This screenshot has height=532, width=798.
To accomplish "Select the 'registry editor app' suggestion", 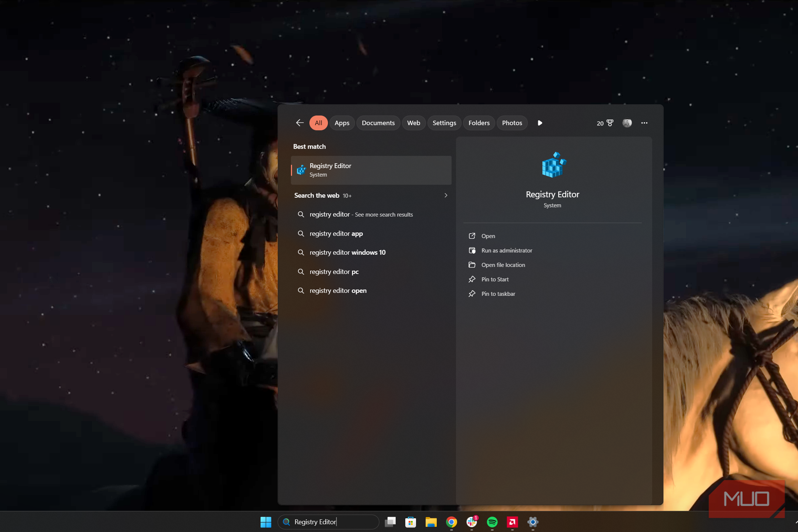I will 371,234.
